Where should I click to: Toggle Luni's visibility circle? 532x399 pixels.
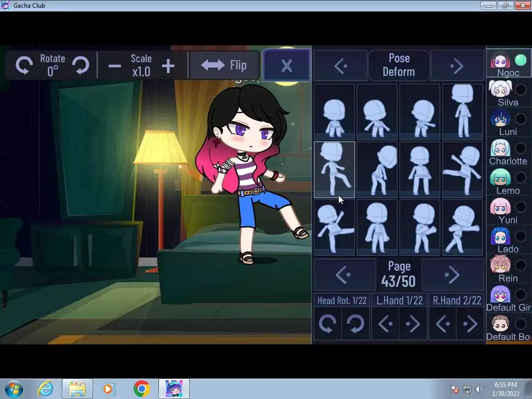[521, 119]
